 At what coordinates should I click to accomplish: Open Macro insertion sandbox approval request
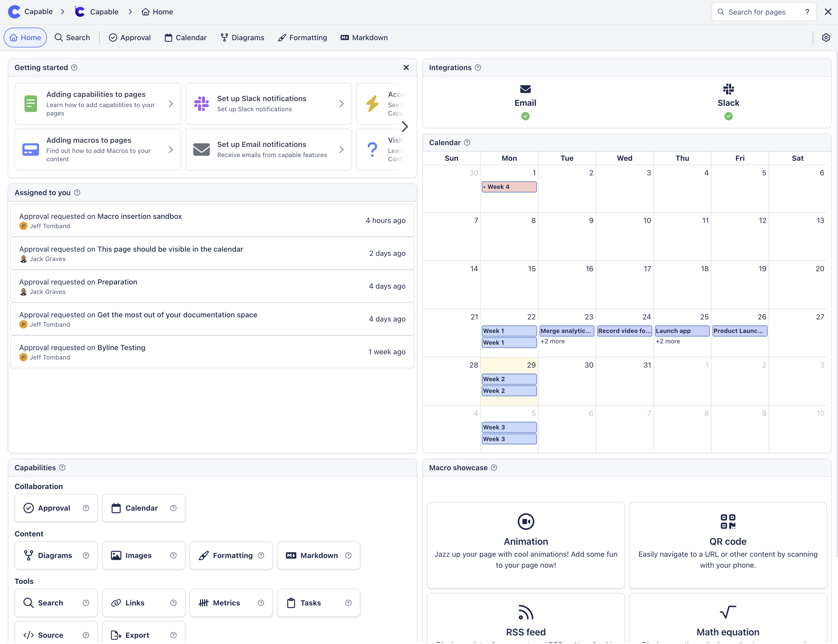pos(212,220)
